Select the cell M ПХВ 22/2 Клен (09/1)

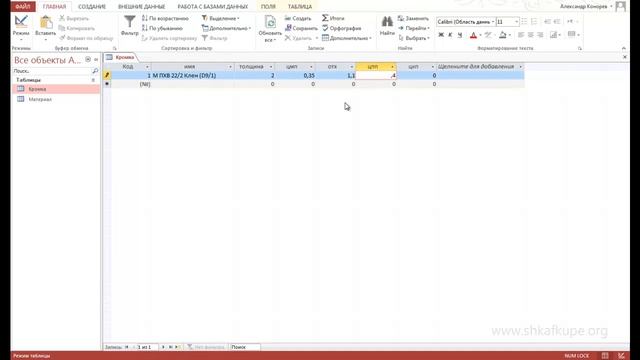[193, 76]
